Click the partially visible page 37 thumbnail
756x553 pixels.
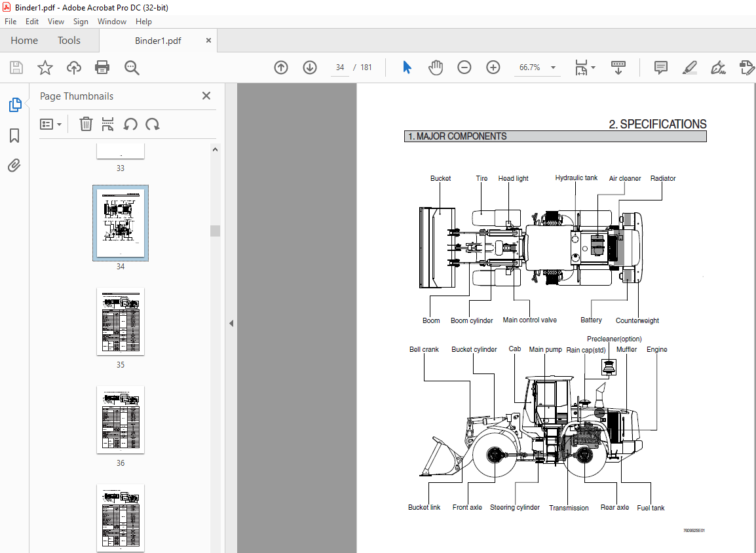(121, 518)
